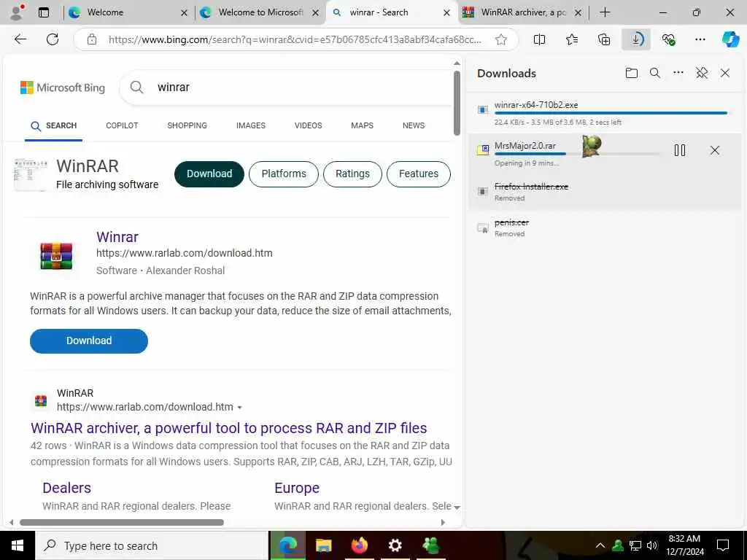Open the Dealers sublink
The width and height of the screenshot is (747, 560).
pos(66,488)
